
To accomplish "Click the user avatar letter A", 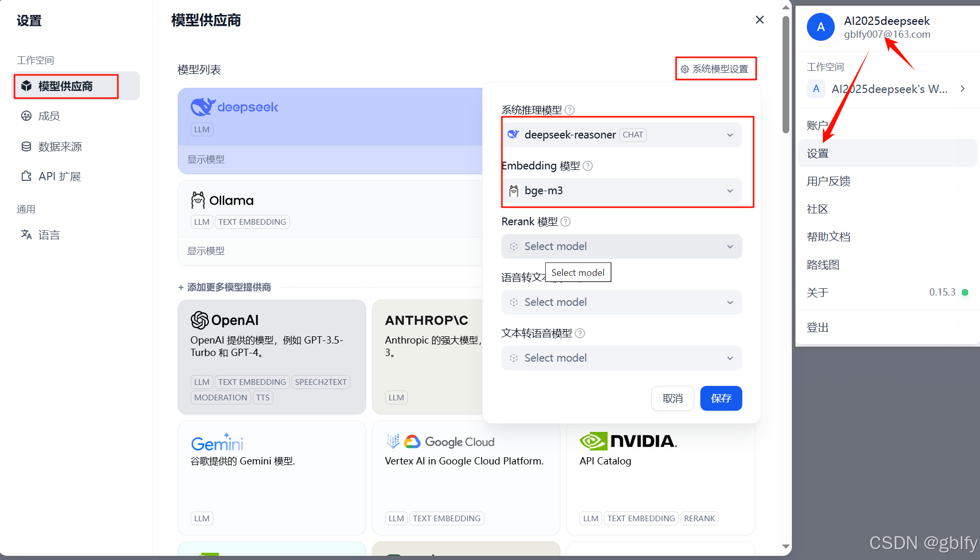I will pyautogui.click(x=821, y=27).
